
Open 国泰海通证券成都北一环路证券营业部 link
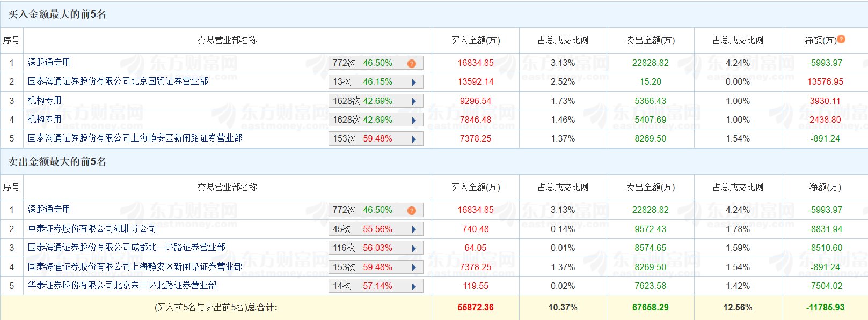[127, 248]
